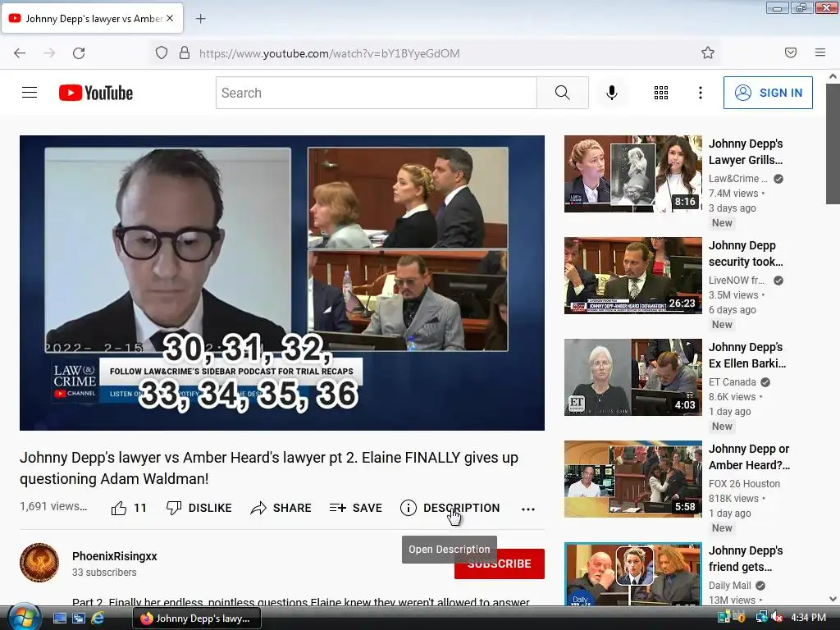840x630 pixels.
Task: Open title 'Johnny Depp's friend gets...'
Action: pyautogui.click(x=746, y=559)
